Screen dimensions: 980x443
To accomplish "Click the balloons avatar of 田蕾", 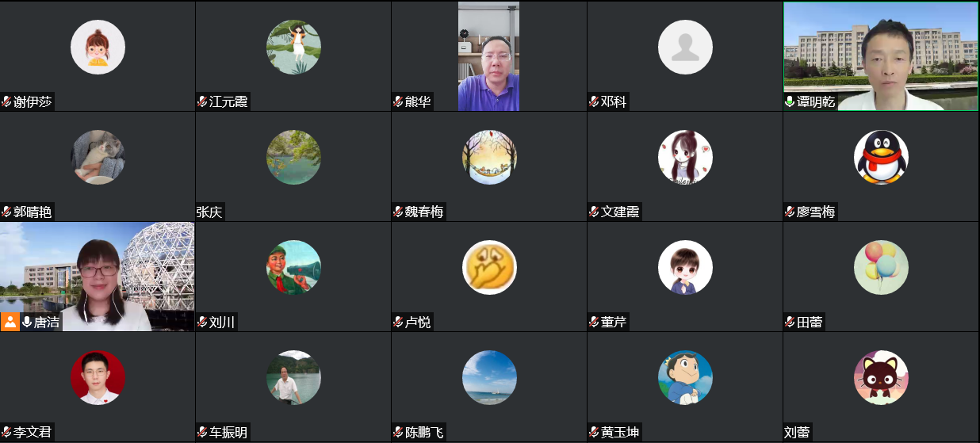I will tap(881, 267).
